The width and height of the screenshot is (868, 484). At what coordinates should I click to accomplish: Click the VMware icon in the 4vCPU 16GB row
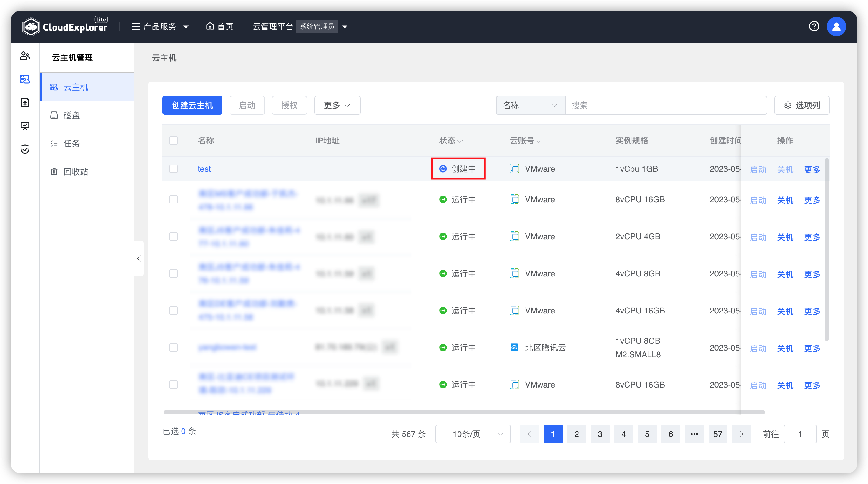[514, 310]
